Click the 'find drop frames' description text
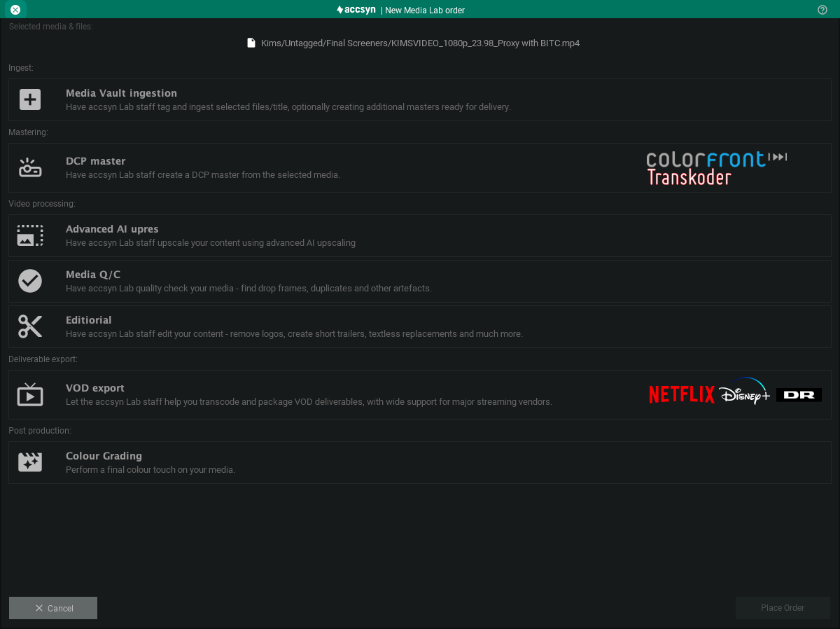The height and width of the screenshot is (629, 840). pyautogui.click(x=248, y=289)
